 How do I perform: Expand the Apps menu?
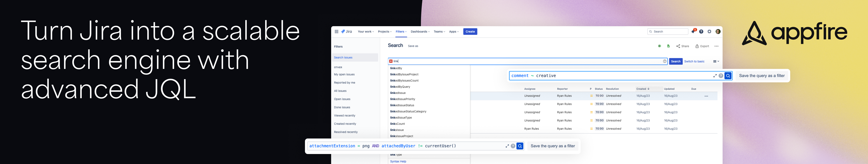(454, 32)
